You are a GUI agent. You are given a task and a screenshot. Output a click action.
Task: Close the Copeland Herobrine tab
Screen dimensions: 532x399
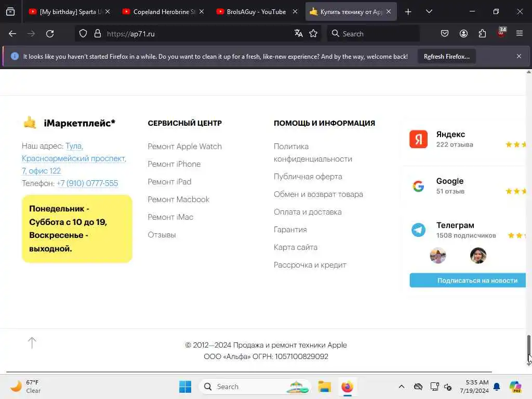tap(202, 11)
